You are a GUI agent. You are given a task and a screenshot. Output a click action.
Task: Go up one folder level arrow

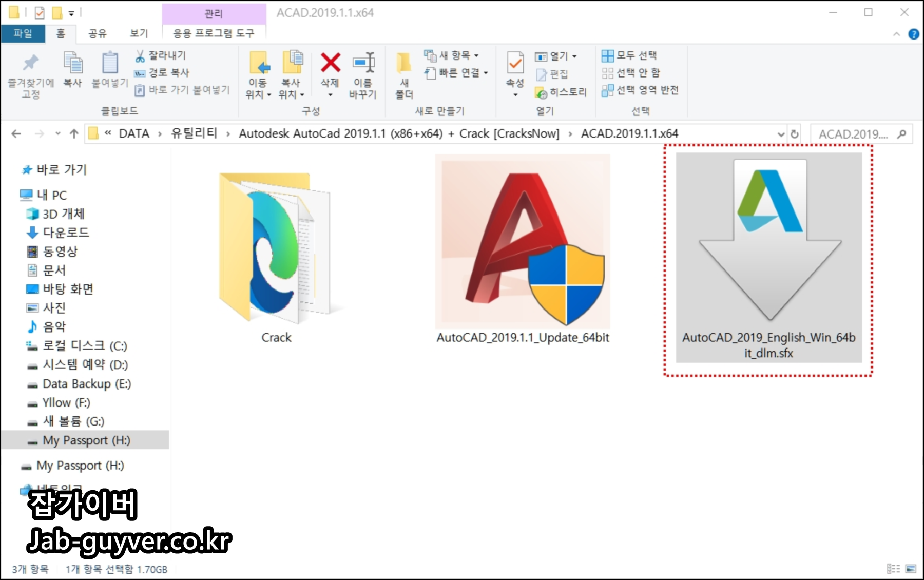point(74,134)
